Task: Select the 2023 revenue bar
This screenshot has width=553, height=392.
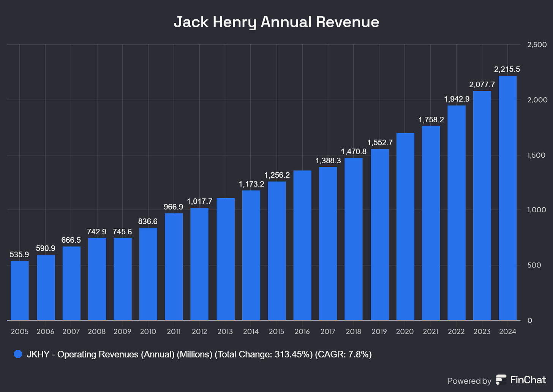Action: click(x=482, y=205)
